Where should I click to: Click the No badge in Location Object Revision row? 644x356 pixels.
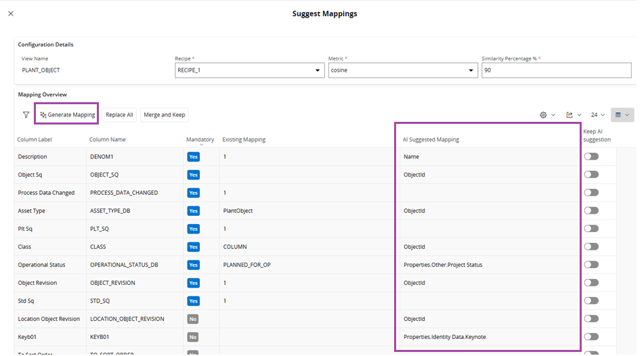click(x=193, y=319)
